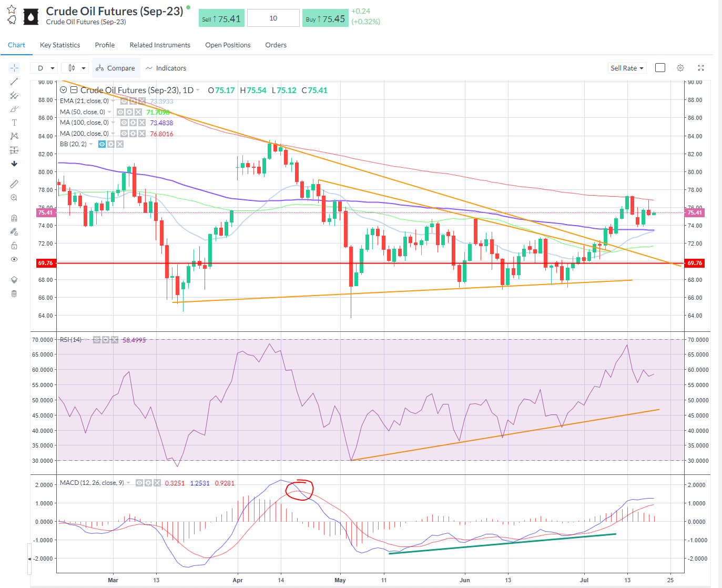Select the trend line drawing tool
This screenshot has width=722, height=588.
[14, 81]
